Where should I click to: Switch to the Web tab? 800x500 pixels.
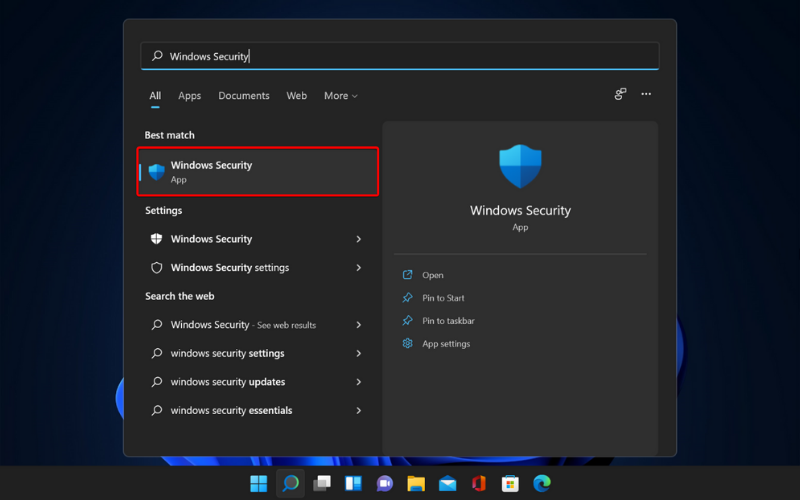pos(296,96)
